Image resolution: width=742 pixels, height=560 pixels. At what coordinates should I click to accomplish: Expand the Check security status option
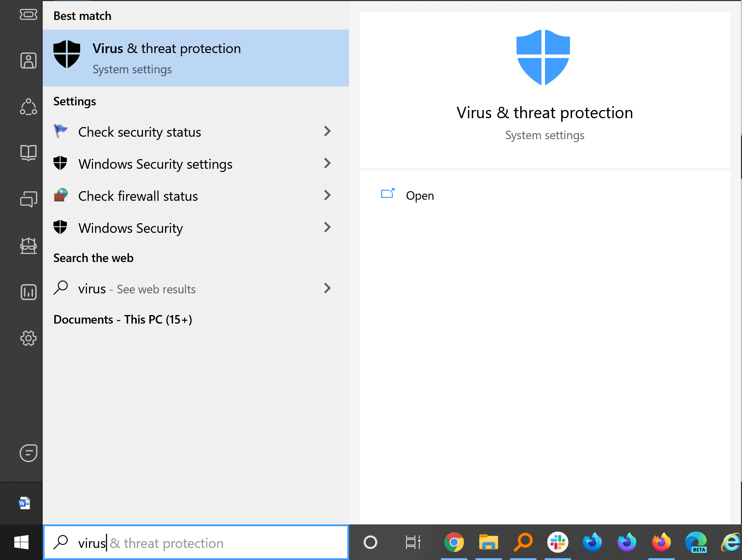click(328, 132)
